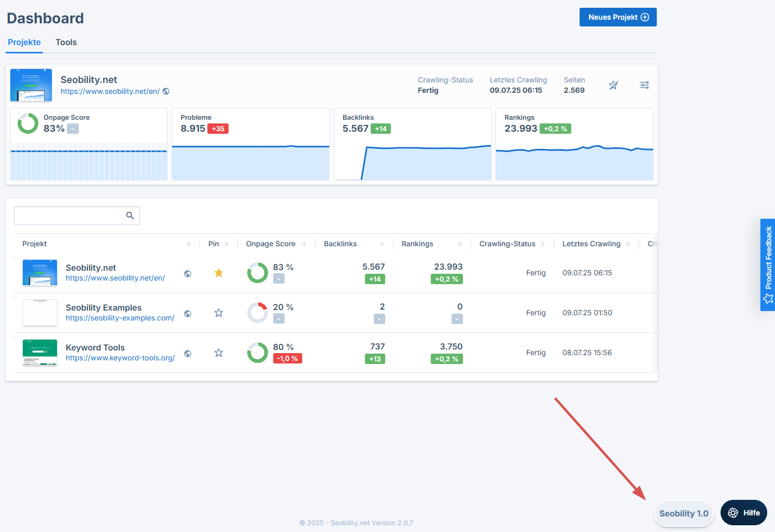The image size is (775, 532).
Task: Open Keyword Tools row thumbnail
Action: point(40,353)
